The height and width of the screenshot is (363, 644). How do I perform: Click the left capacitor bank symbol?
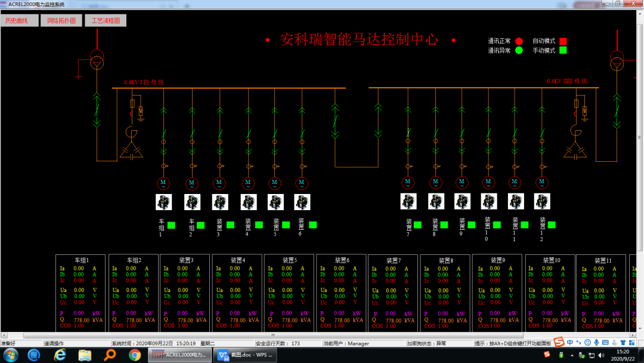click(x=131, y=143)
